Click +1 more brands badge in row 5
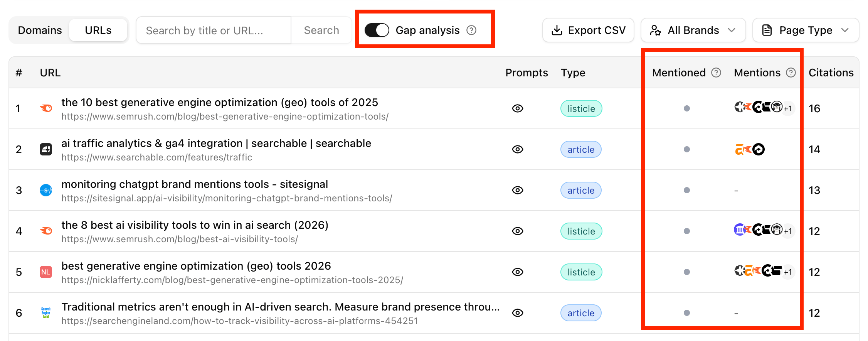This screenshot has height=341, width=868. (x=788, y=272)
